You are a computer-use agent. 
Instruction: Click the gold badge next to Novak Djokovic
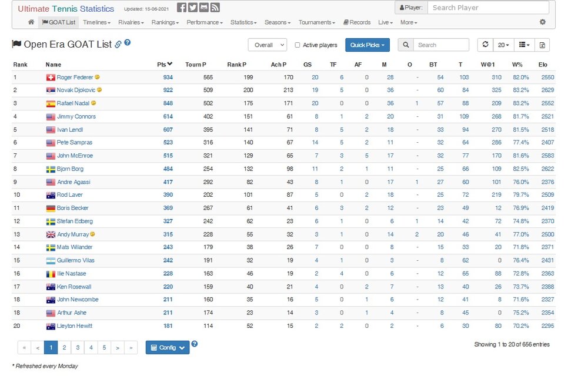pyautogui.click(x=99, y=90)
